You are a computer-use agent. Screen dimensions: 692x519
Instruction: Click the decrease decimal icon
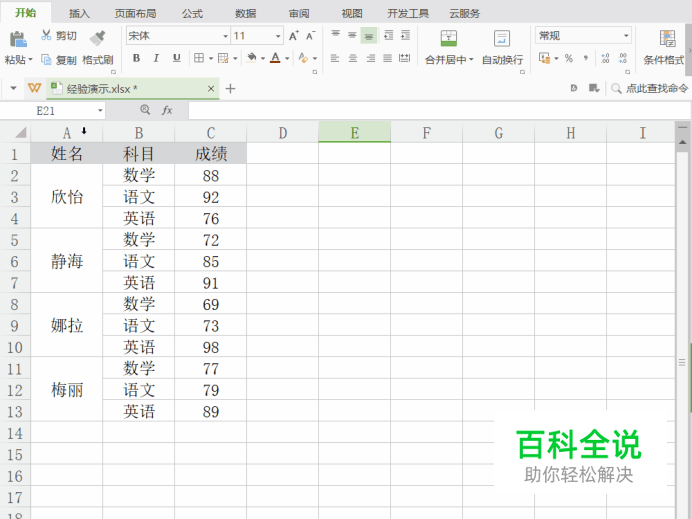(623, 58)
